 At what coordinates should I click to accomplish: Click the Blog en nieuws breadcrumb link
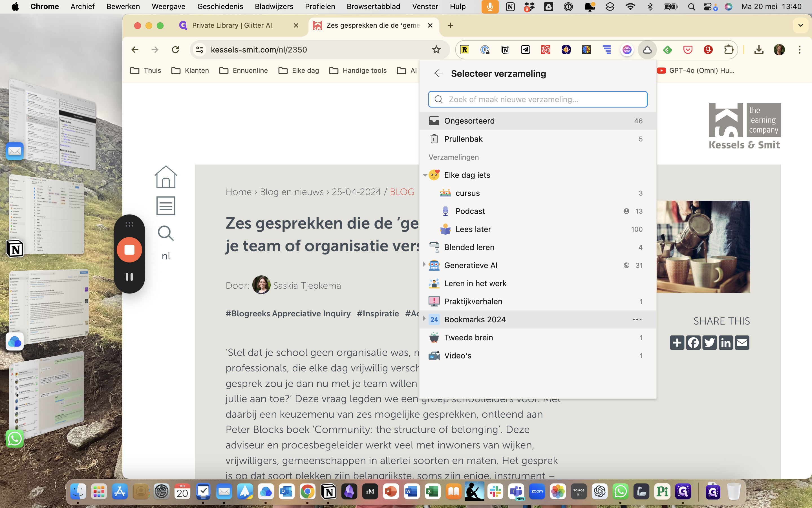292,192
